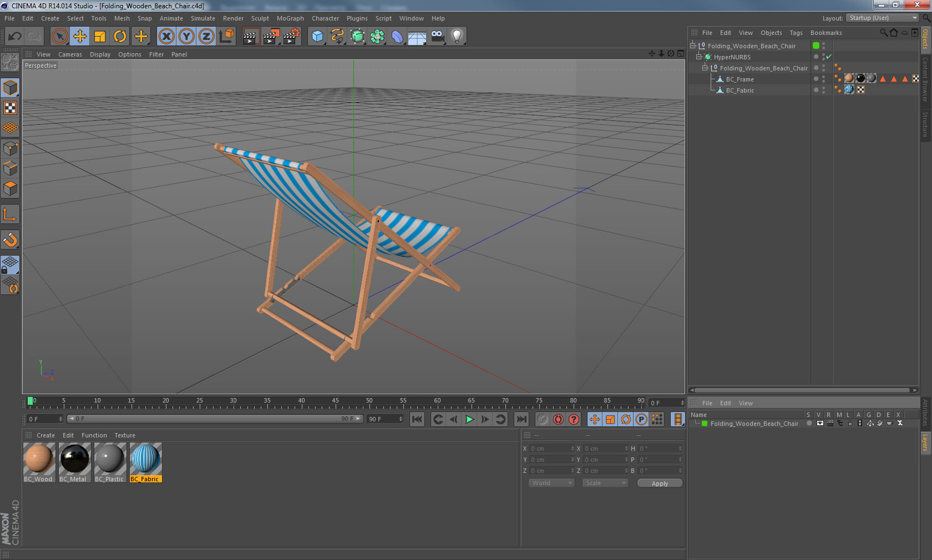Toggle coordinate system icon

tap(226, 37)
